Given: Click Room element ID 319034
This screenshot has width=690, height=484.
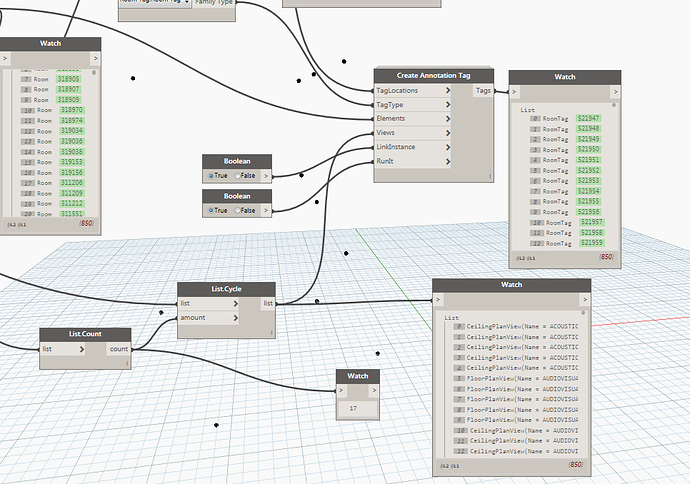Looking at the screenshot, I should click(72, 131).
